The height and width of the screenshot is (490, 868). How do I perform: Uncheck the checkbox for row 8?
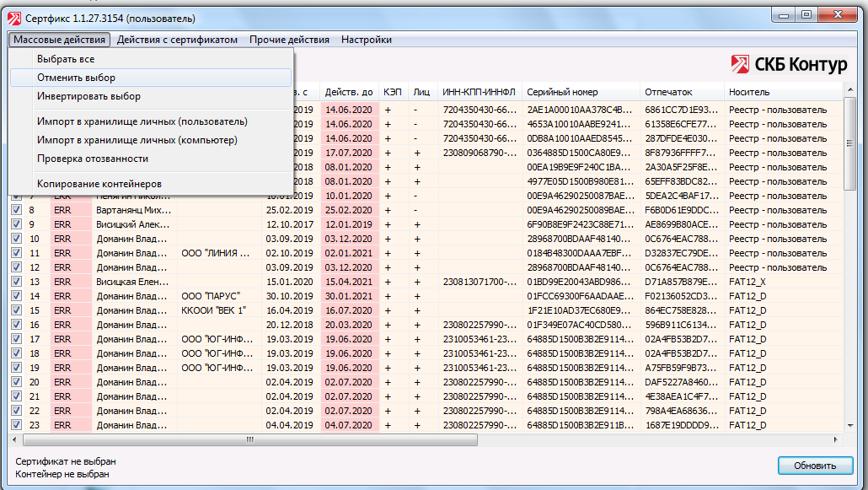point(17,210)
